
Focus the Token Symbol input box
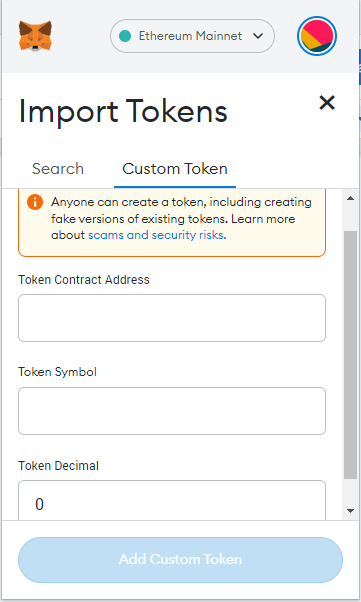pos(172,411)
